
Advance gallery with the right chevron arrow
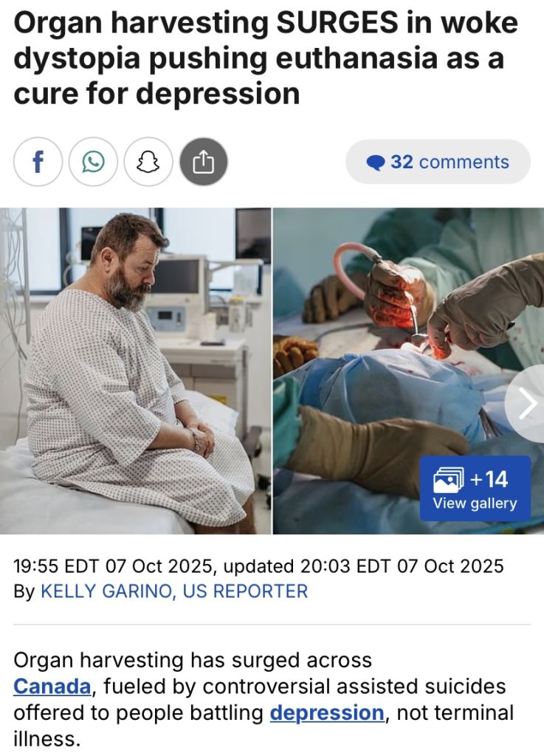point(526,403)
